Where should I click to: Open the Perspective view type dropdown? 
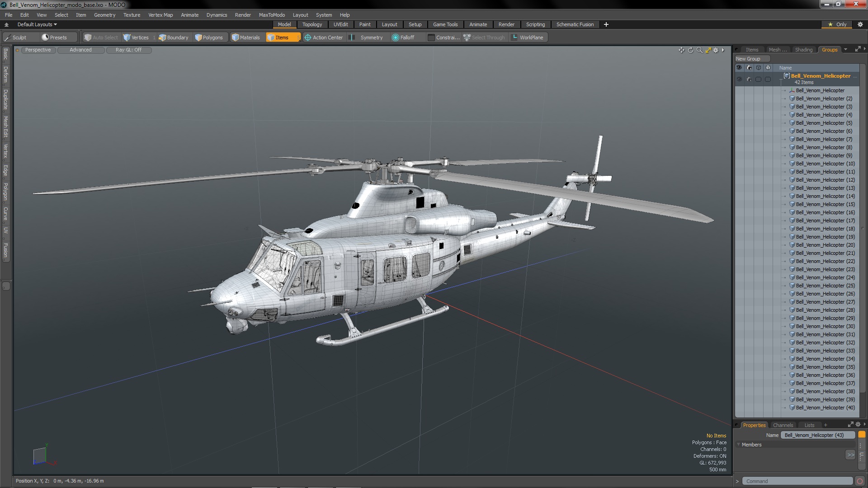pos(38,50)
